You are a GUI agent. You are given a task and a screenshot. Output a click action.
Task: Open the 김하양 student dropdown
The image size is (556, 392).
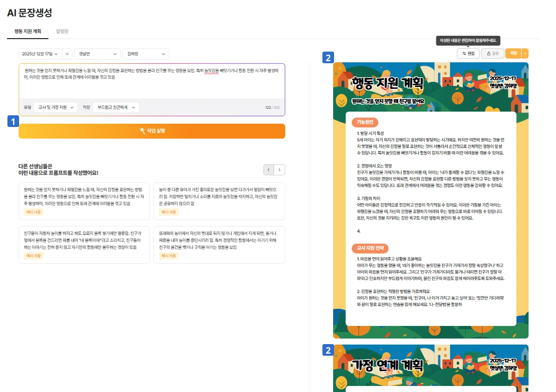[146, 54]
